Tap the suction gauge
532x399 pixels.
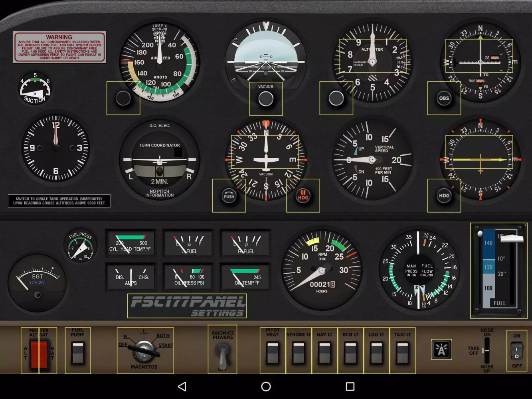coord(35,89)
